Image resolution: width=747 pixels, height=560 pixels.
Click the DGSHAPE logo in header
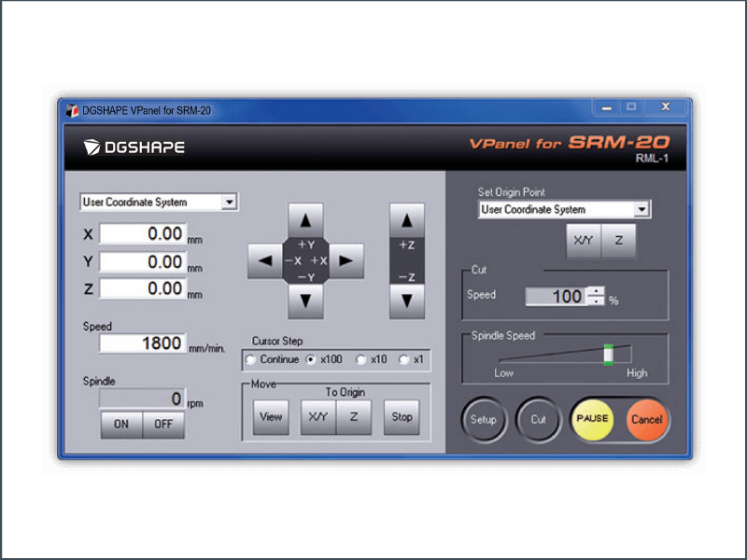pyautogui.click(x=134, y=147)
